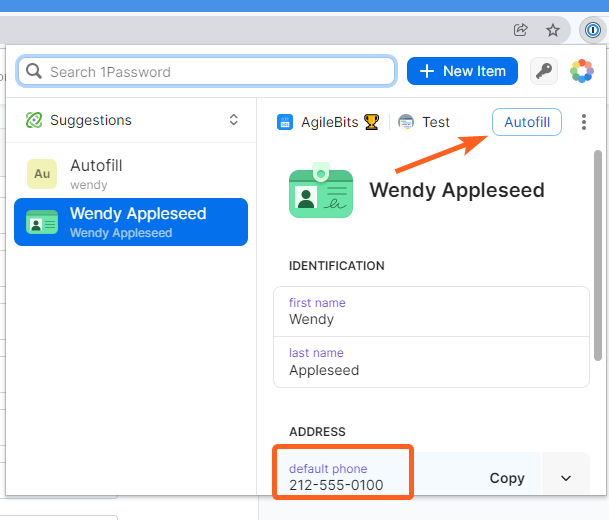Click the Search 1Password field

coord(207,71)
